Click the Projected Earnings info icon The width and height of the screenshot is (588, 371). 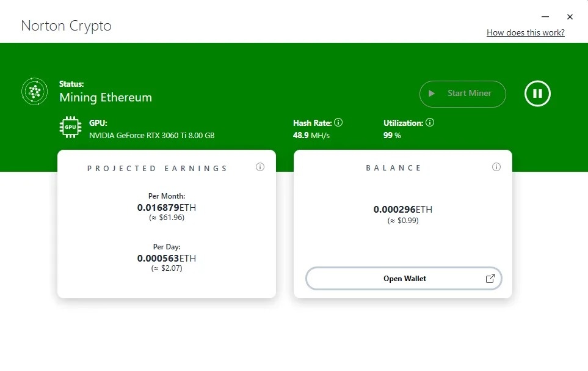tap(260, 166)
